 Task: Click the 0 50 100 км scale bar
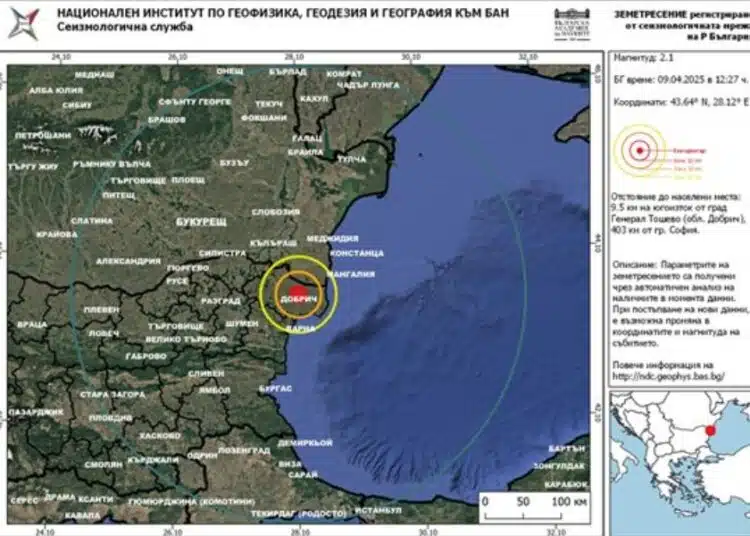(x=534, y=508)
